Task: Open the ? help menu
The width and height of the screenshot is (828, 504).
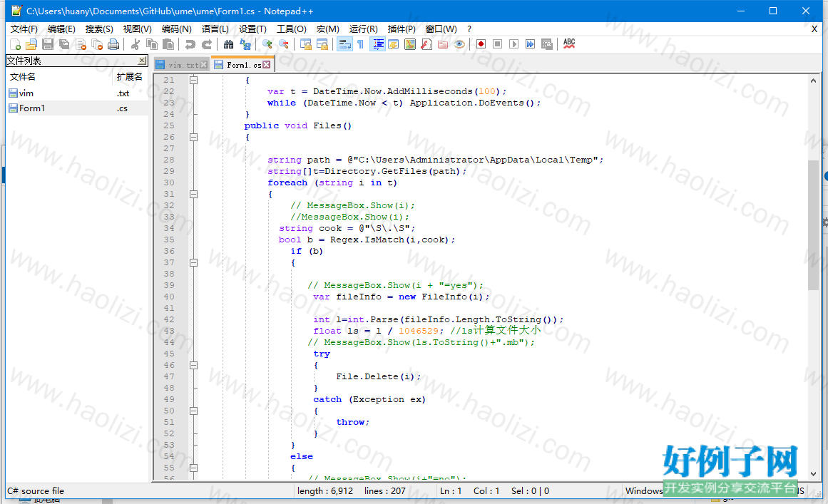Action: pyautogui.click(x=469, y=29)
